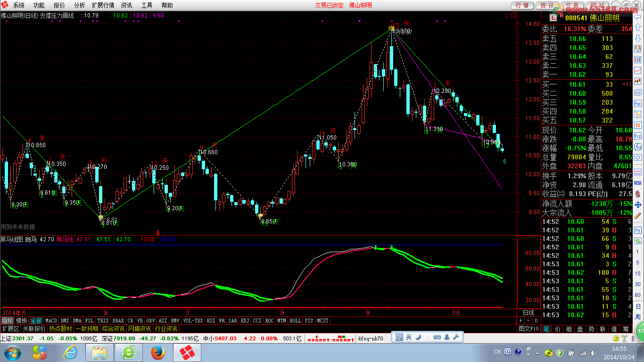
Task: Switch to the 筹 chip distribution tab
Action: [626, 329]
